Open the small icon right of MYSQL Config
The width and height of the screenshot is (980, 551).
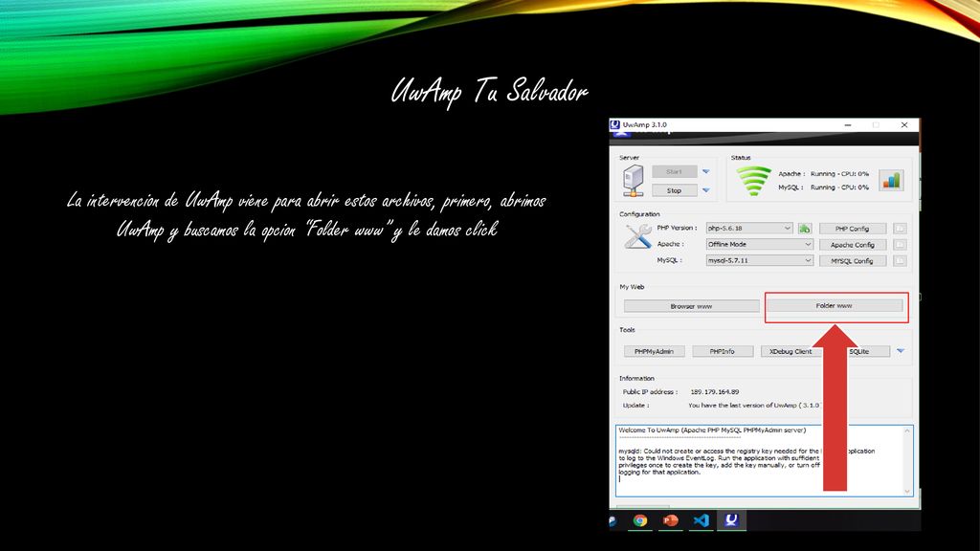[x=900, y=261]
